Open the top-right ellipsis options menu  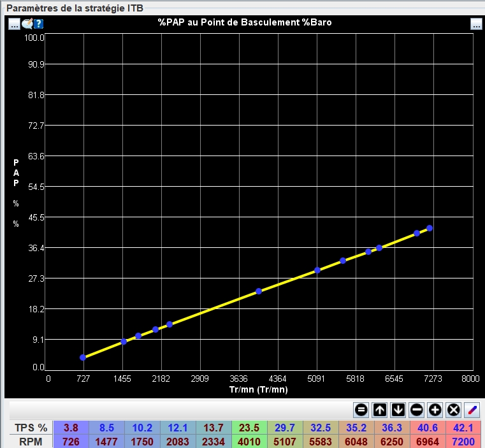pyautogui.click(x=476, y=24)
